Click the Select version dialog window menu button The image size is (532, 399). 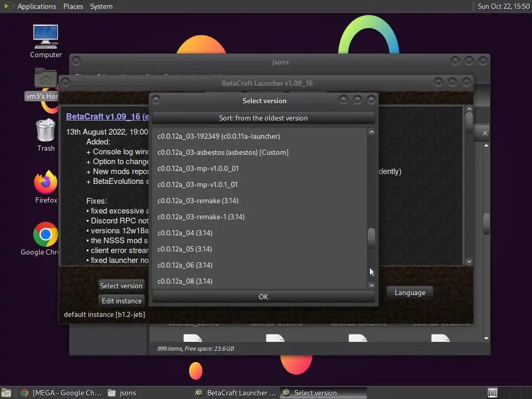[x=156, y=100]
